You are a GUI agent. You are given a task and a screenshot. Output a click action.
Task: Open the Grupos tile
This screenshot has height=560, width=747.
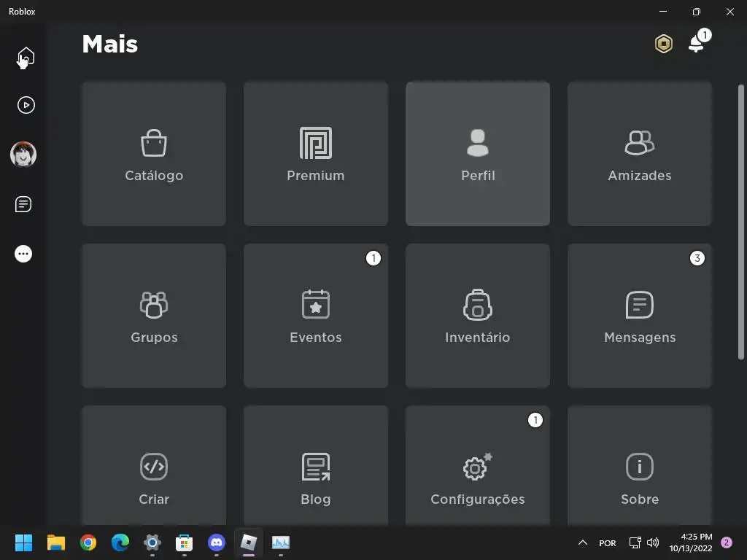pyautogui.click(x=154, y=316)
